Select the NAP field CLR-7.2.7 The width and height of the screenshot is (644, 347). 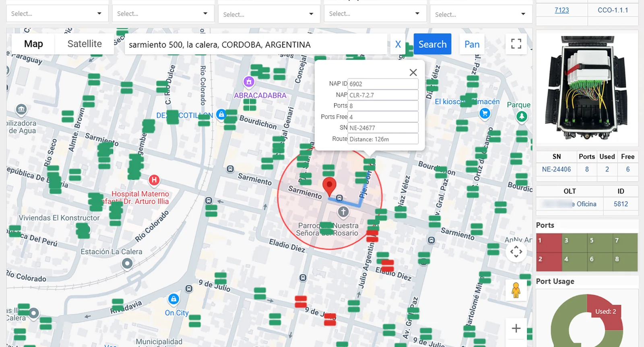click(383, 95)
